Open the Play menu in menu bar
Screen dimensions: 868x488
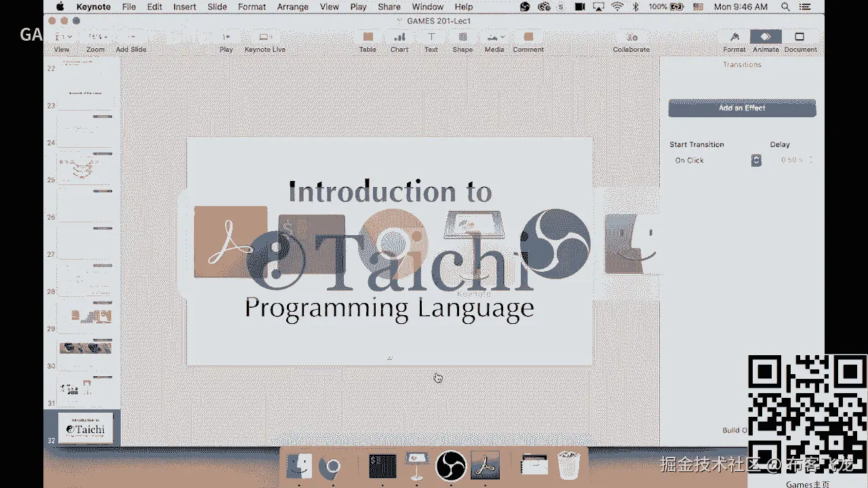358,7
